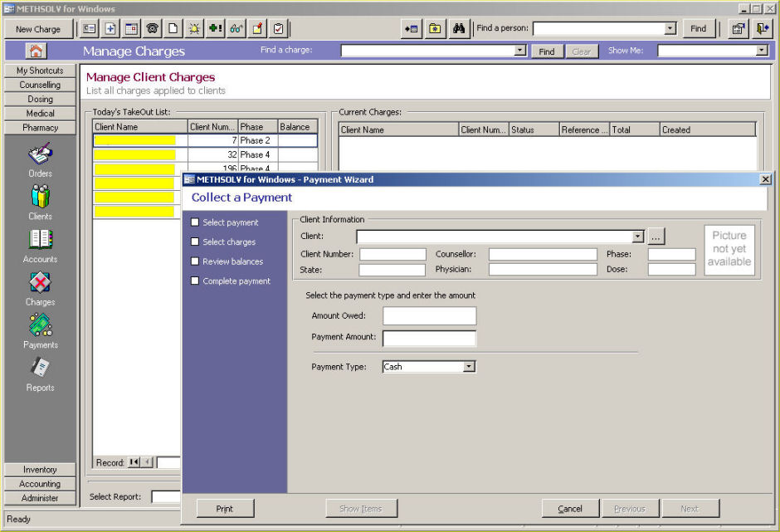
Task: Click Find next to Find a person
Action: [699, 28]
